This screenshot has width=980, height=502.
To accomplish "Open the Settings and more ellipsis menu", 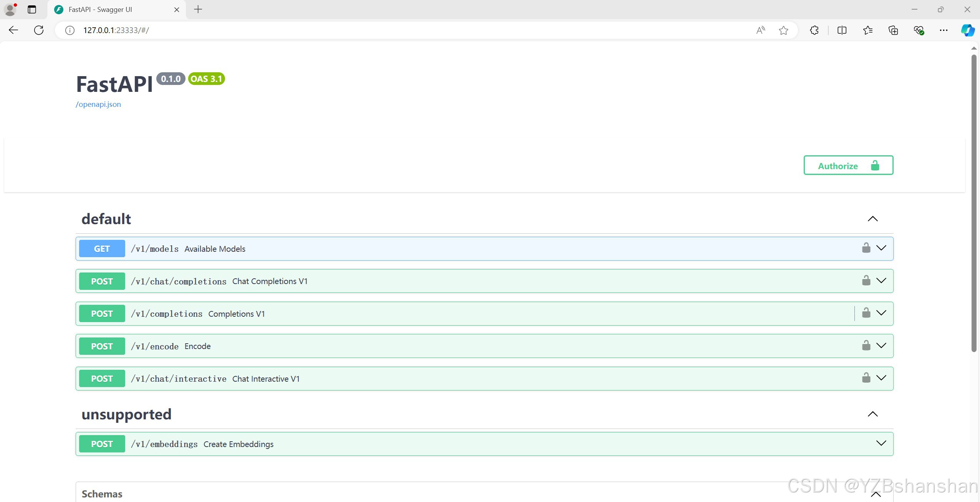I will [x=944, y=30].
